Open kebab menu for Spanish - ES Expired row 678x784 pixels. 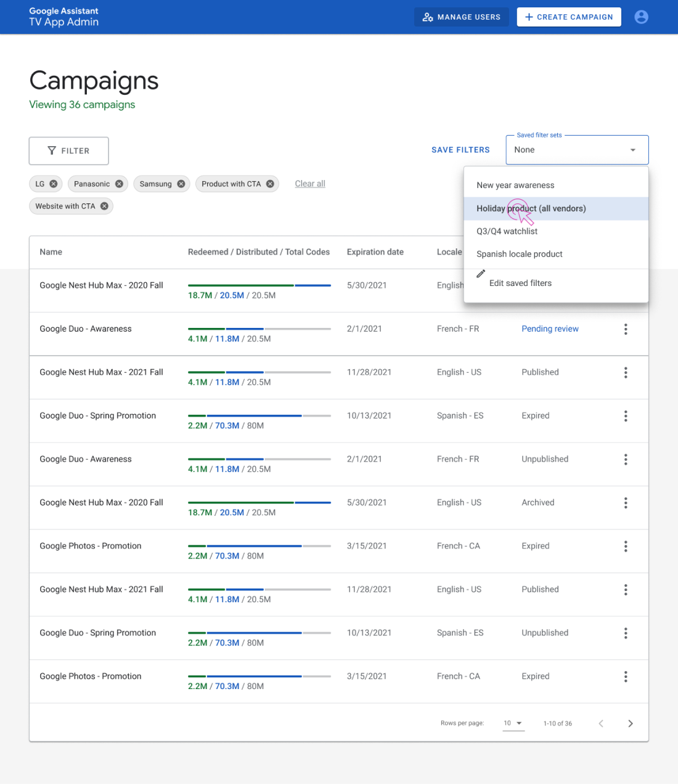tap(626, 416)
